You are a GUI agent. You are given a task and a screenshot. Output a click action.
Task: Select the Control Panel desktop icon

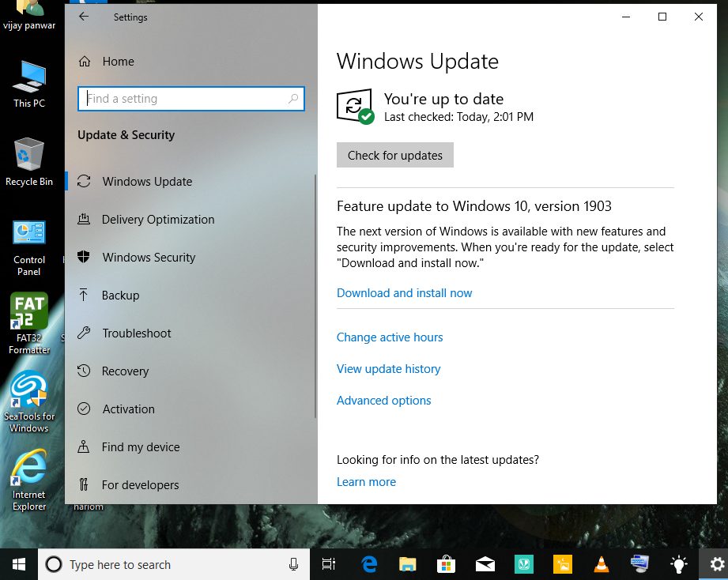coord(28,249)
